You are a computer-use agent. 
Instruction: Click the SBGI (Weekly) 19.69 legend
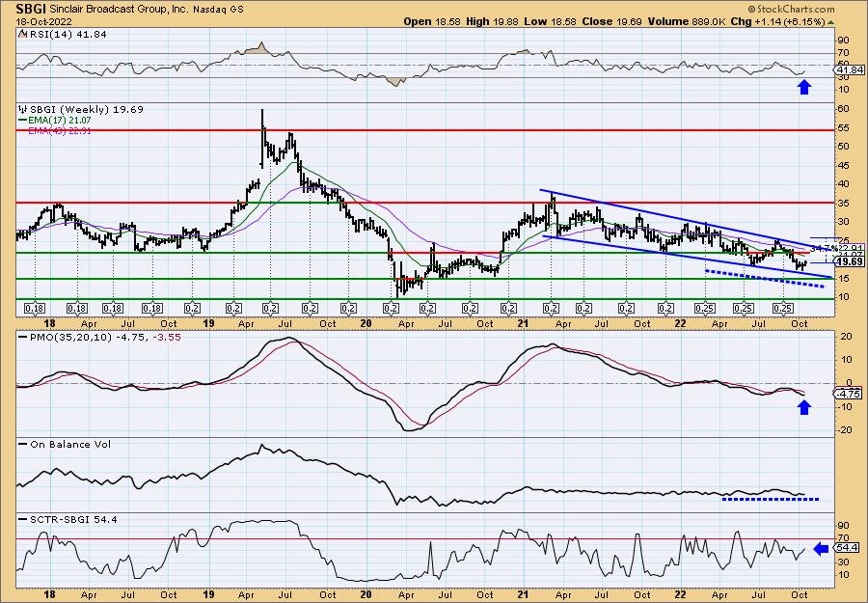[x=86, y=110]
